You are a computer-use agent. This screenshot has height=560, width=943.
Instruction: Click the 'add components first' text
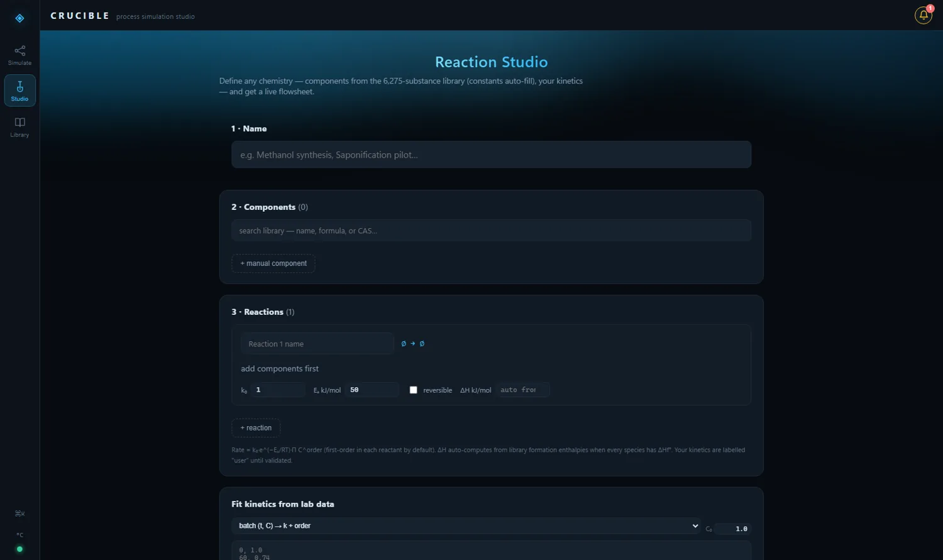(x=280, y=369)
